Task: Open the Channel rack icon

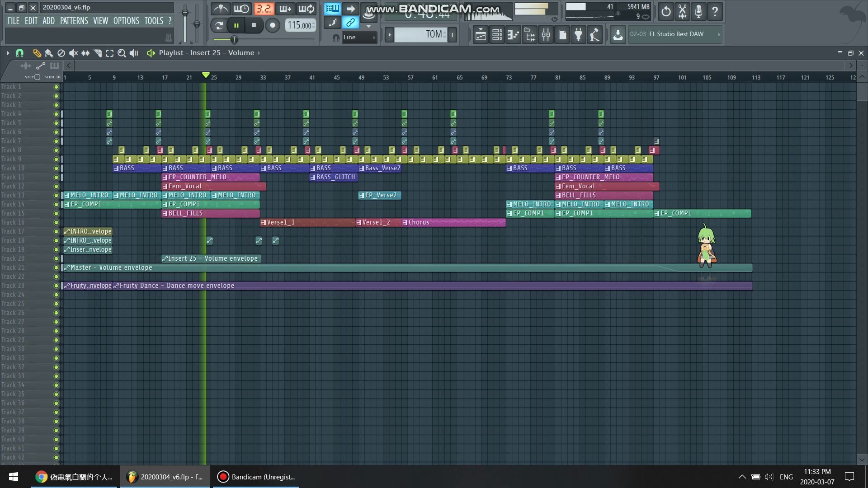Action: coord(497,34)
